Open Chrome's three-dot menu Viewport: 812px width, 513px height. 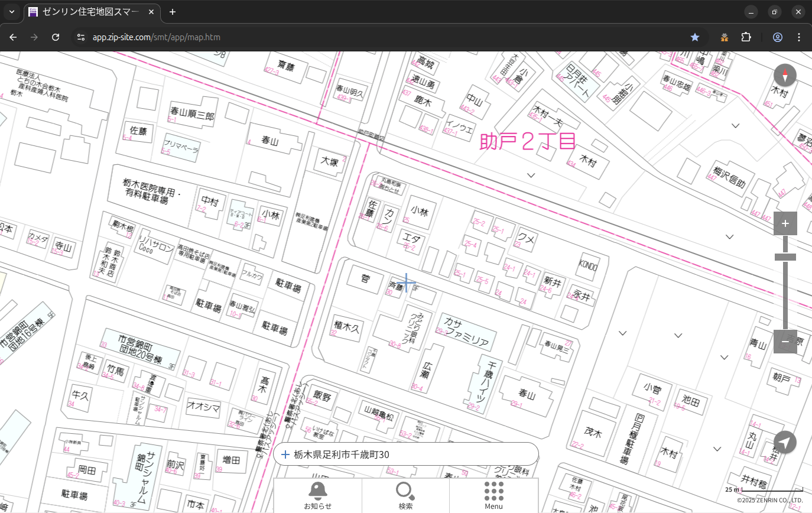point(799,37)
